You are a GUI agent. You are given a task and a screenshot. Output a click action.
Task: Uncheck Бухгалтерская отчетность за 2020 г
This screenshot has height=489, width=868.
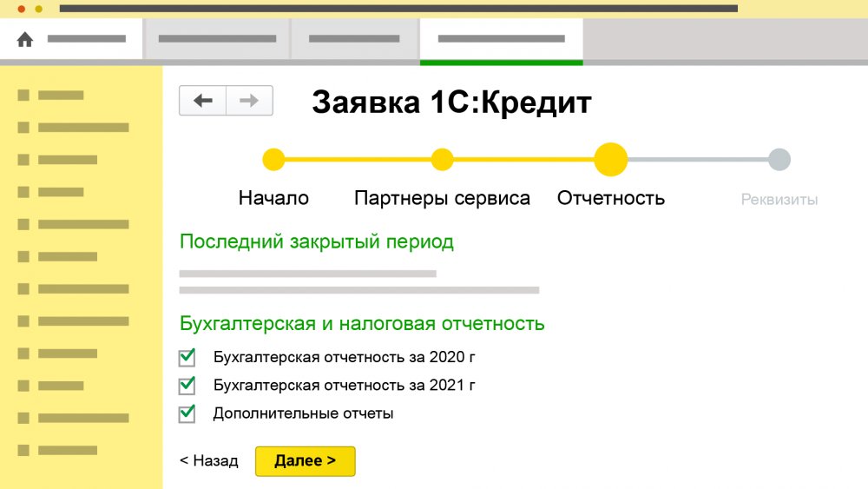pos(187,357)
